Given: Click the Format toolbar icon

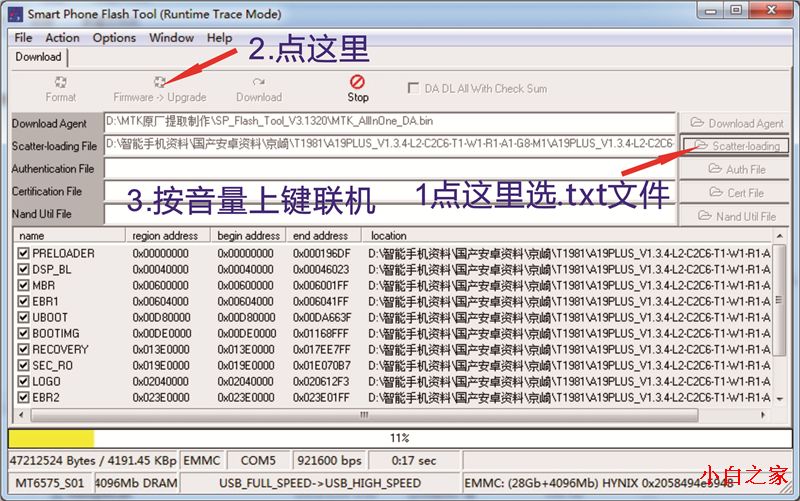Looking at the screenshot, I should [x=61, y=82].
